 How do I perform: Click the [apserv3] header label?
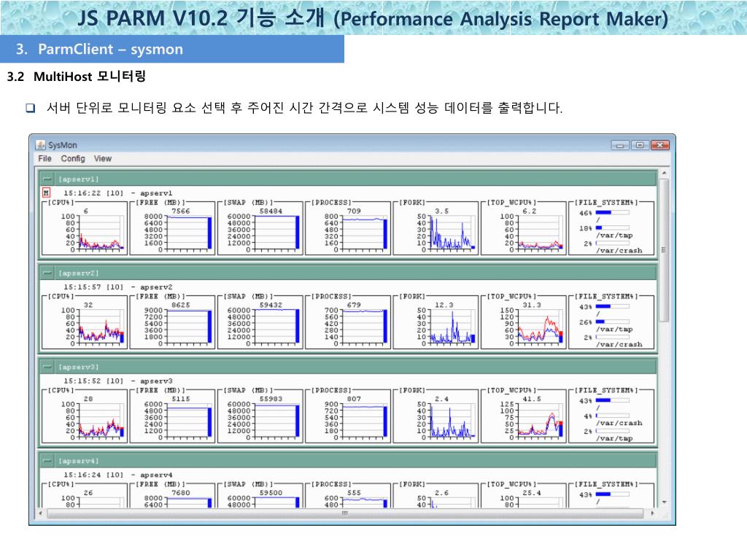coord(79,367)
